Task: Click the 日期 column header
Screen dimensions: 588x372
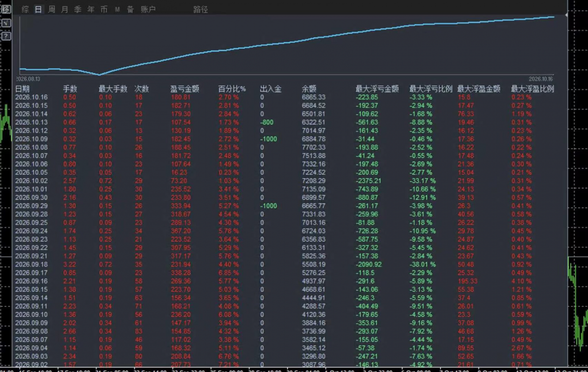Action: 22,89
